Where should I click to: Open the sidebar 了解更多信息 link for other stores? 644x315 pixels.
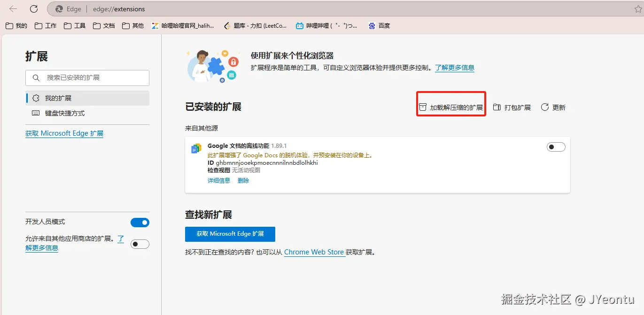coord(42,248)
